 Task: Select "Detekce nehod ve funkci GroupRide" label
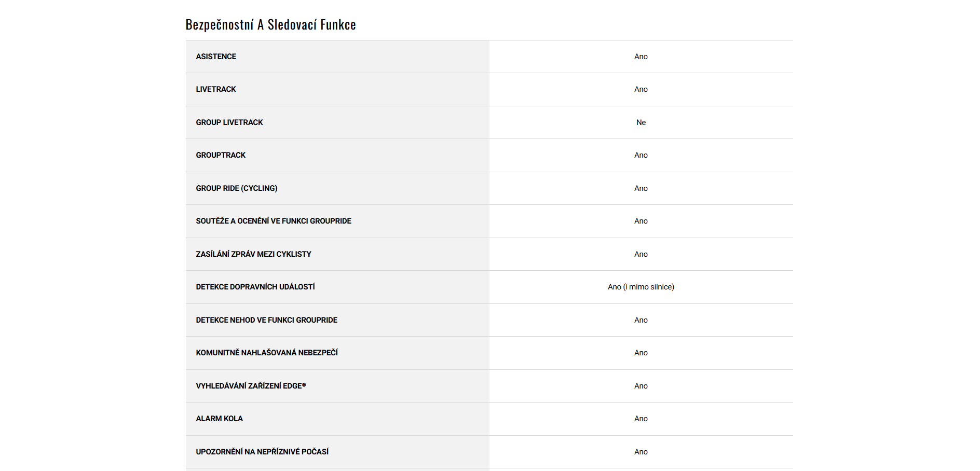266,320
